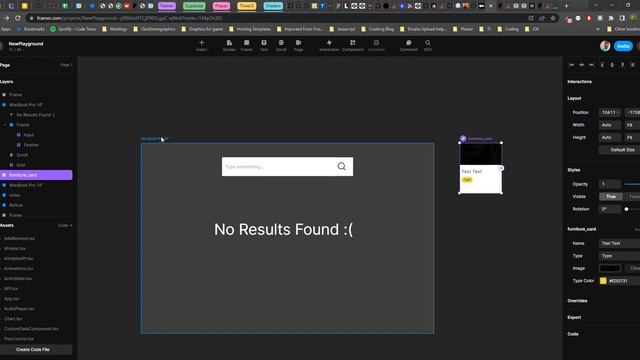Select the Frame tool in toolbar
640x360 pixels.
click(247, 45)
